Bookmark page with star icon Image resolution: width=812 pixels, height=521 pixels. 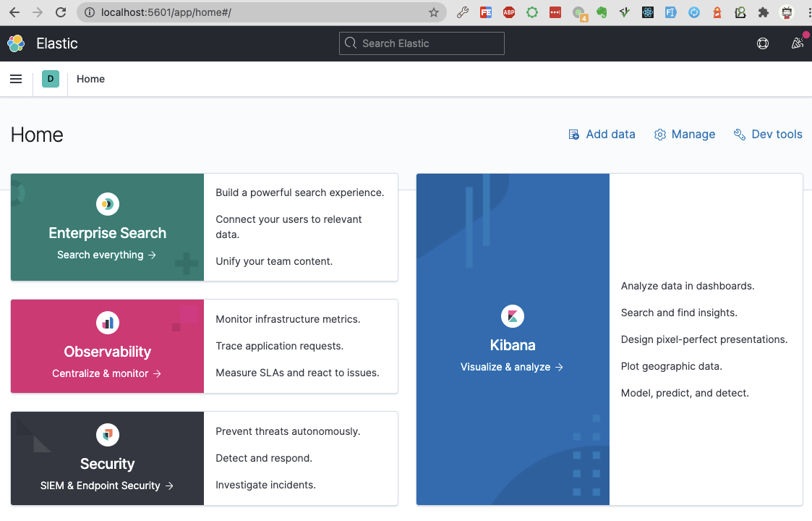(433, 12)
